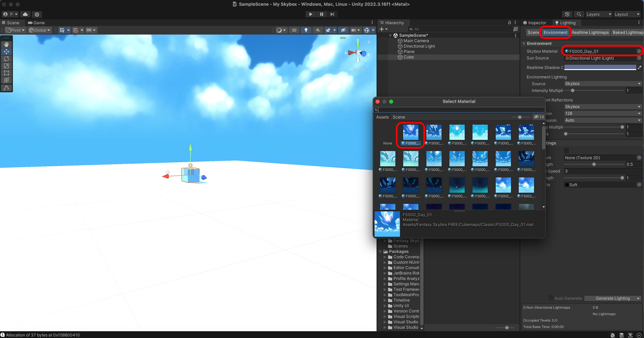The height and width of the screenshot is (338, 644).
Task: Toggle 2D scene view mode
Action: (294, 30)
